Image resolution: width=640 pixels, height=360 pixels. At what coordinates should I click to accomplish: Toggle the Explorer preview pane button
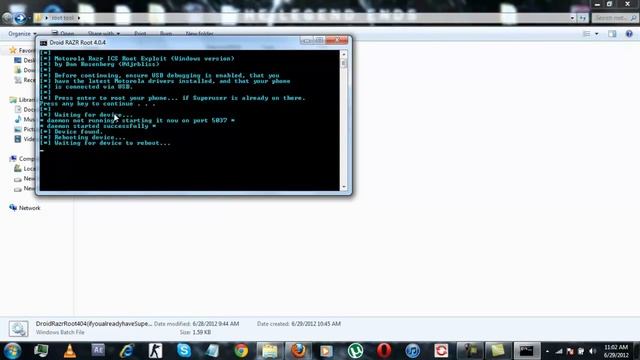pos(612,34)
